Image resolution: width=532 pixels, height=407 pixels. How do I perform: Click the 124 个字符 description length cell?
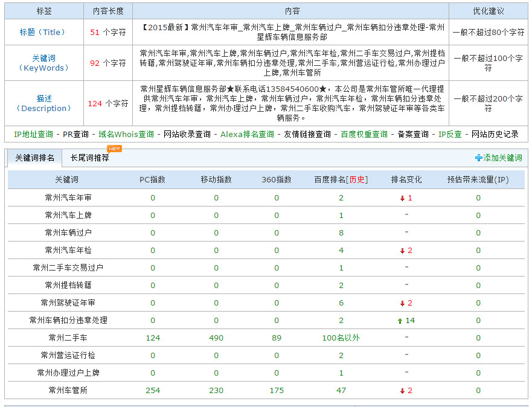[108, 103]
